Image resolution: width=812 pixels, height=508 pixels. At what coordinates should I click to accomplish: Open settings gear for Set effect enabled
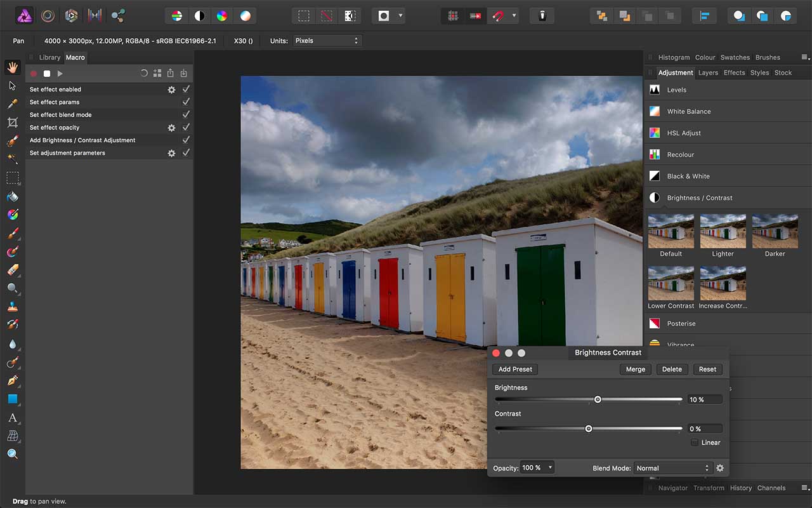(x=171, y=90)
